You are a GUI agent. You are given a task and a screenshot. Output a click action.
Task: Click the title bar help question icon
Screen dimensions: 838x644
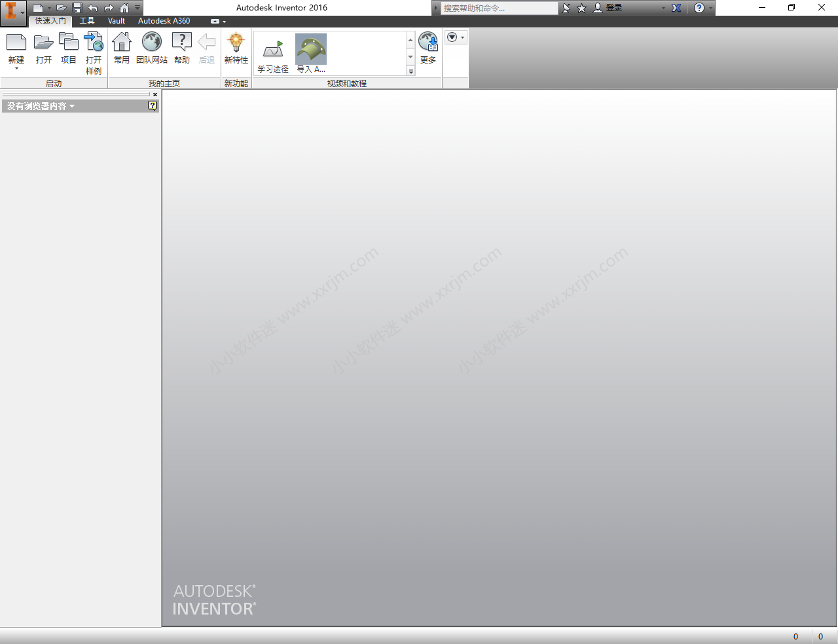click(699, 8)
